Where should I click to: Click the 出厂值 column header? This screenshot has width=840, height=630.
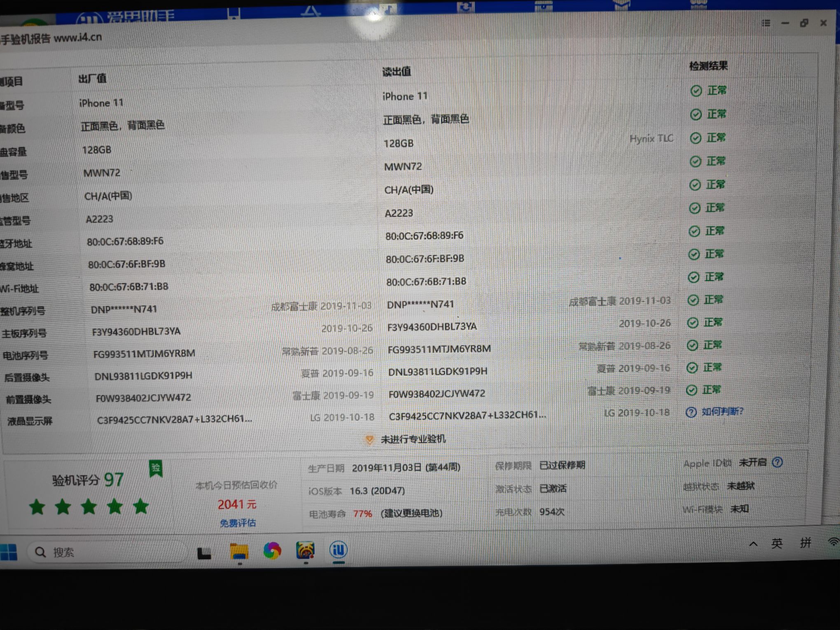point(92,78)
